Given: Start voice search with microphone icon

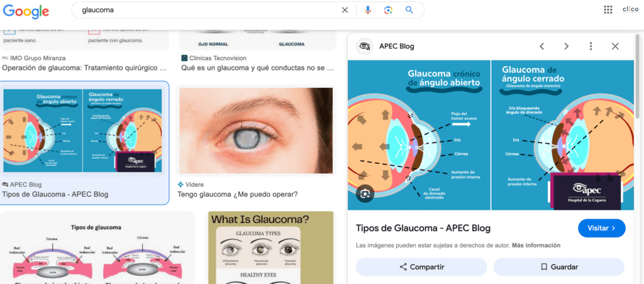Looking at the screenshot, I should (367, 10).
